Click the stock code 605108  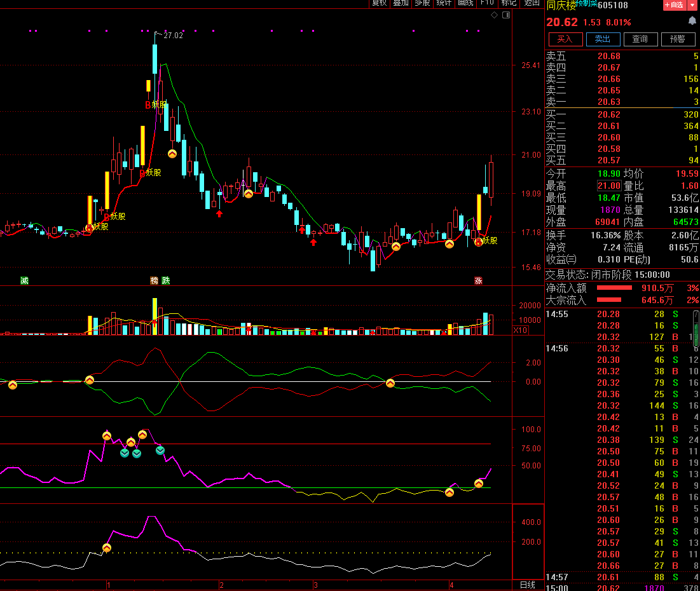(612, 6)
